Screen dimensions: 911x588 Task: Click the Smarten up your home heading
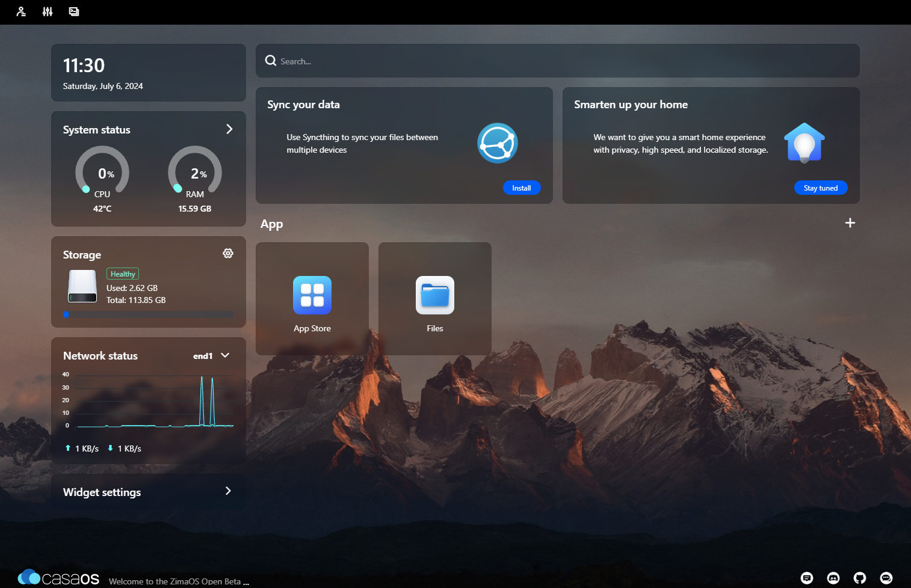631,105
